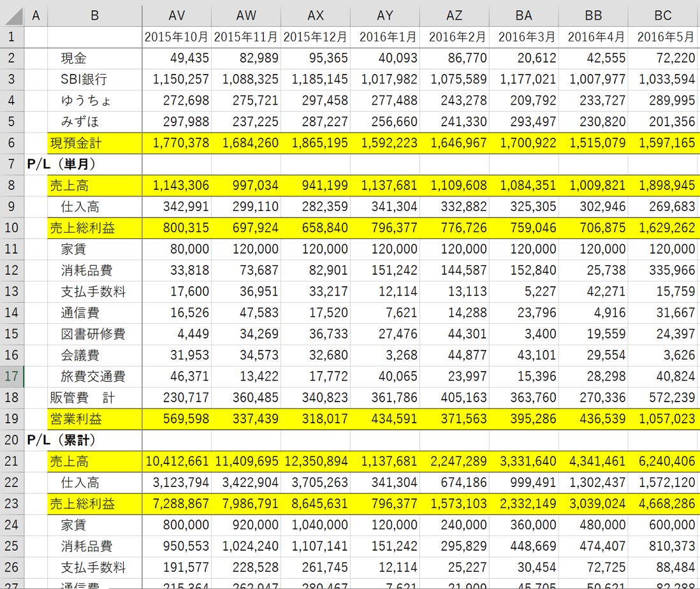Click cell with value 810,373
Viewport: 700px width, 589px height.
pos(664,546)
